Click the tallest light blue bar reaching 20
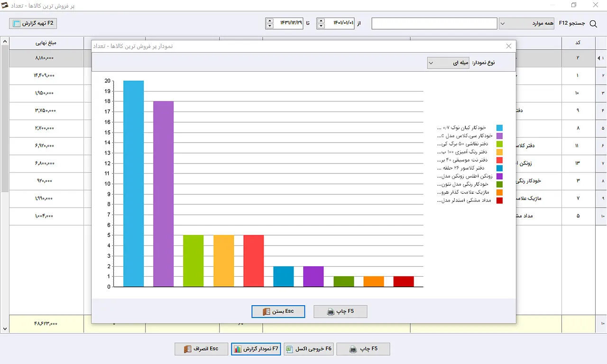The width and height of the screenshot is (607, 364). coord(133,183)
